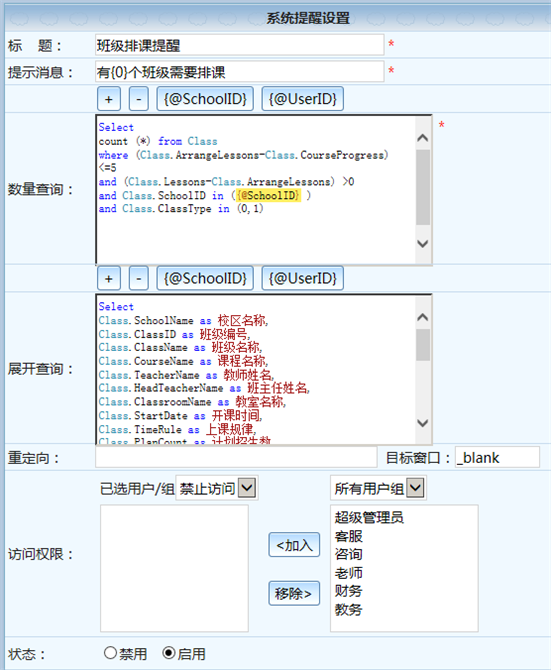Select 客服 in user group list

(349, 536)
